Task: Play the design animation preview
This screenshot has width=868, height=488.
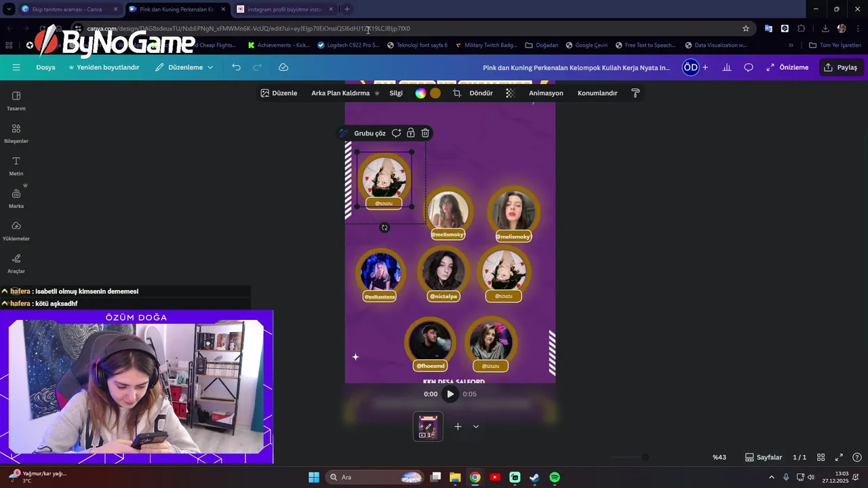Action: (450, 394)
